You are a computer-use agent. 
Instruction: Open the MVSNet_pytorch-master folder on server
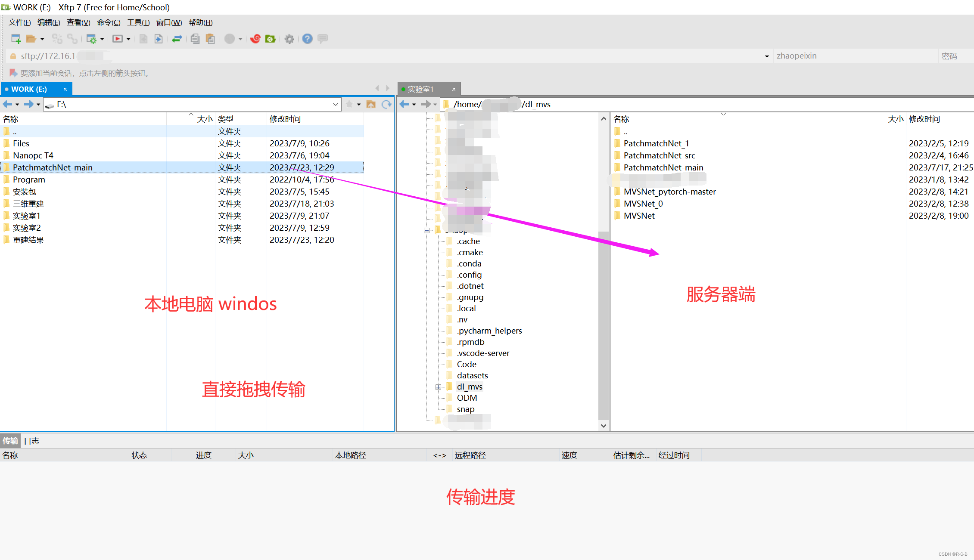click(x=669, y=192)
